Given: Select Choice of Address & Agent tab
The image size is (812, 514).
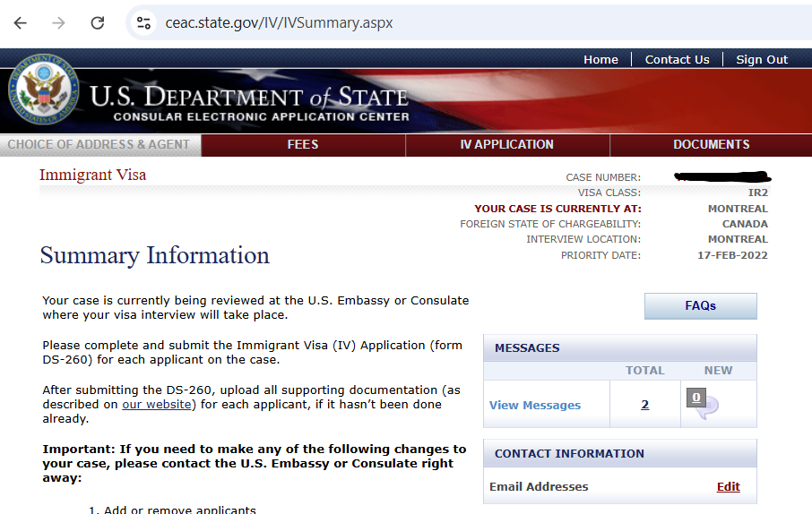Looking at the screenshot, I should click(100, 145).
